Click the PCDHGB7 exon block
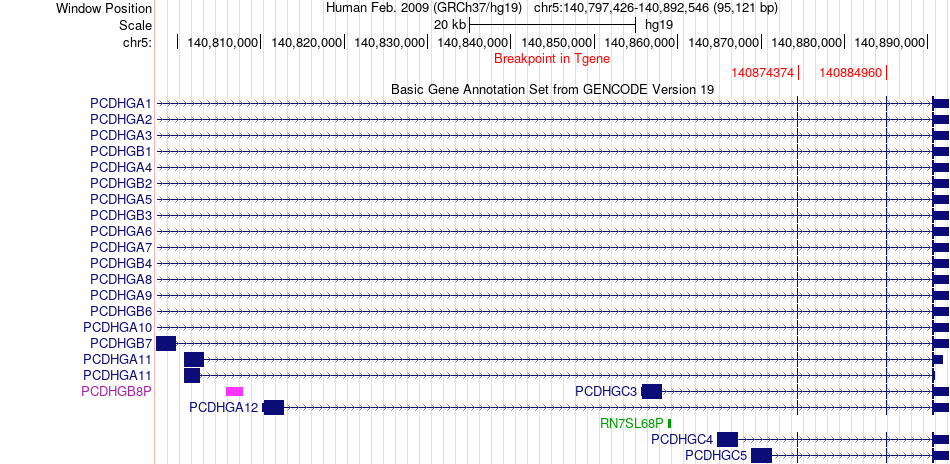Screen dimensions: 950x464 tap(166, 343)
